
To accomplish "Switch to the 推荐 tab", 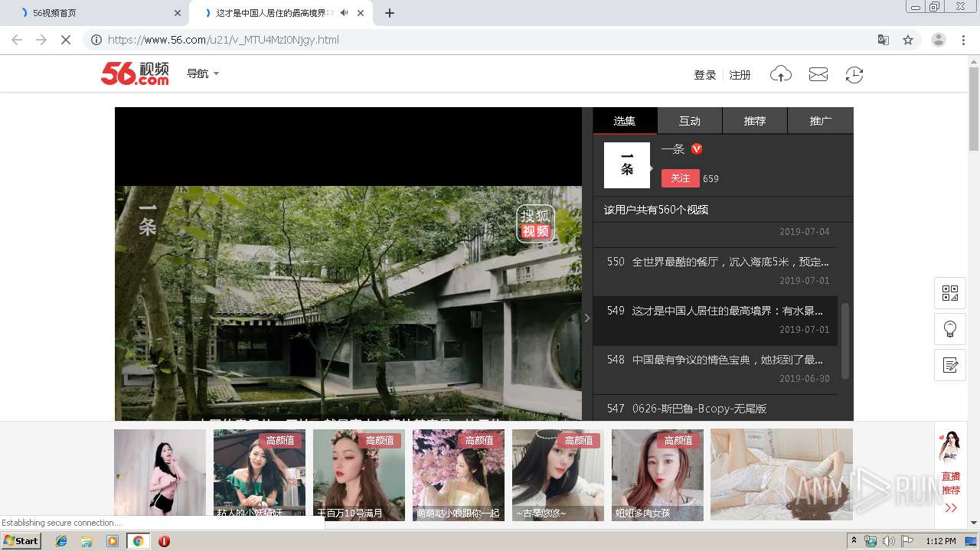I will (x=755, y=121).
